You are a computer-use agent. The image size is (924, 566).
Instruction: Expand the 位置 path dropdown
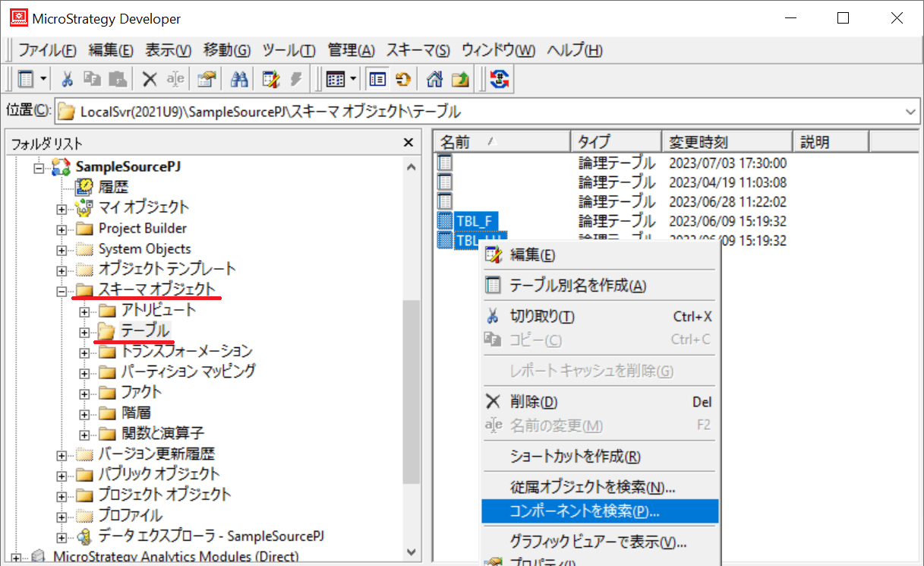point(910,112)
